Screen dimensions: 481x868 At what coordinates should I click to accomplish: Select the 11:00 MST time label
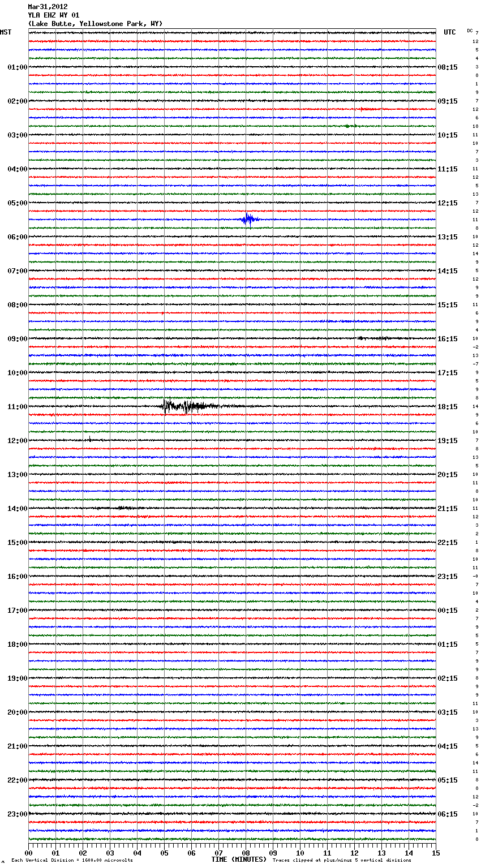(x=18, y=407)
